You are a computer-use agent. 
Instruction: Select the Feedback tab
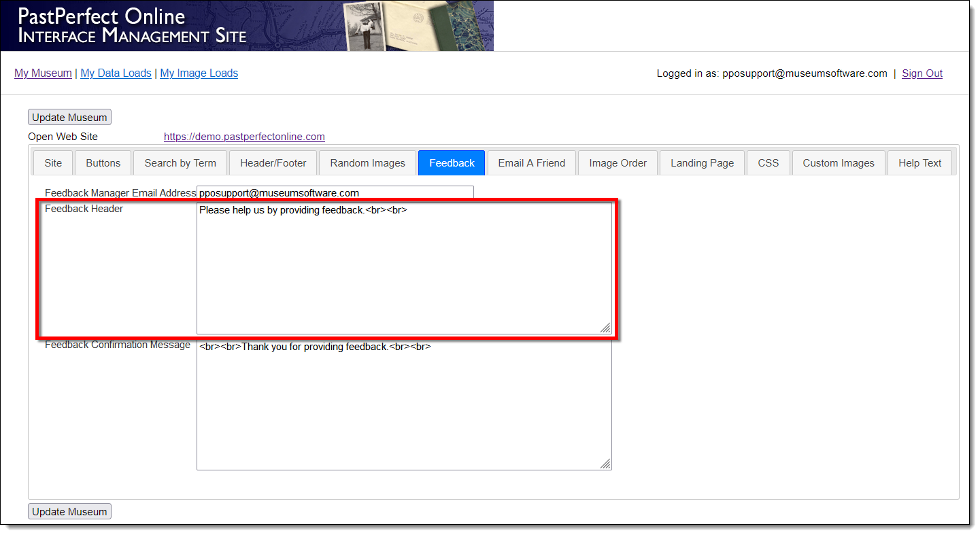pos(452,163)
